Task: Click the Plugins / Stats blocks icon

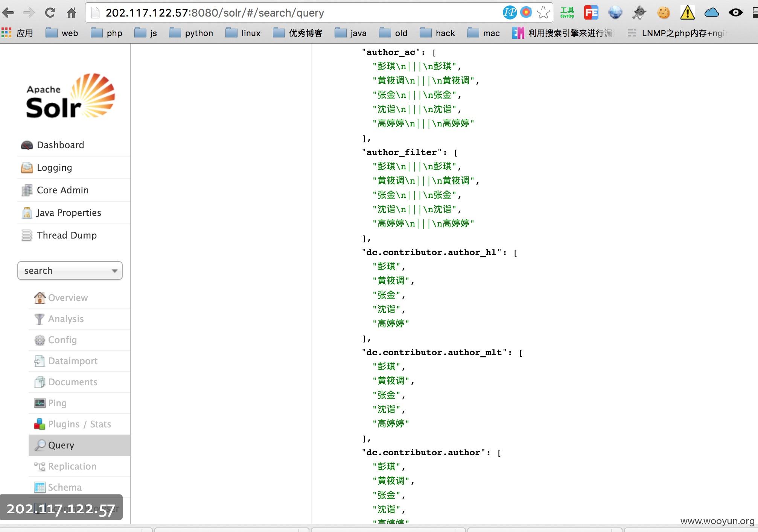Action: click(40, 424)
